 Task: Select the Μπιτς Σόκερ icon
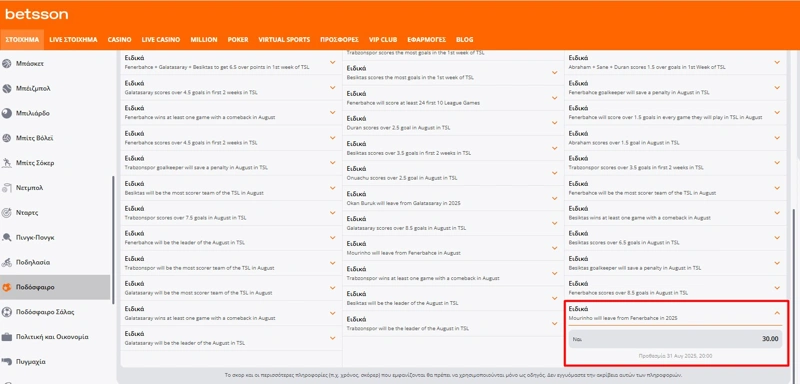click(7, 163)
